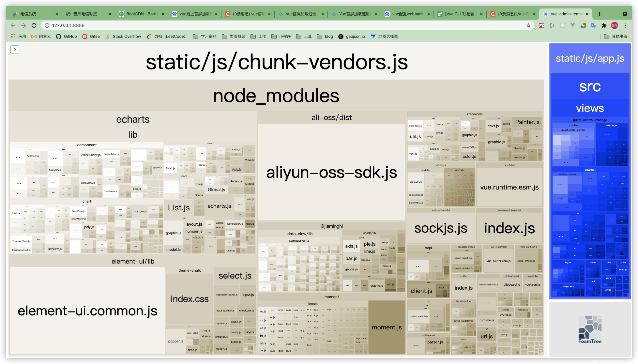Click the client.js block under mqtt
Screen dimensions: 638x364
pyautogui.click(x=421, y=291)
